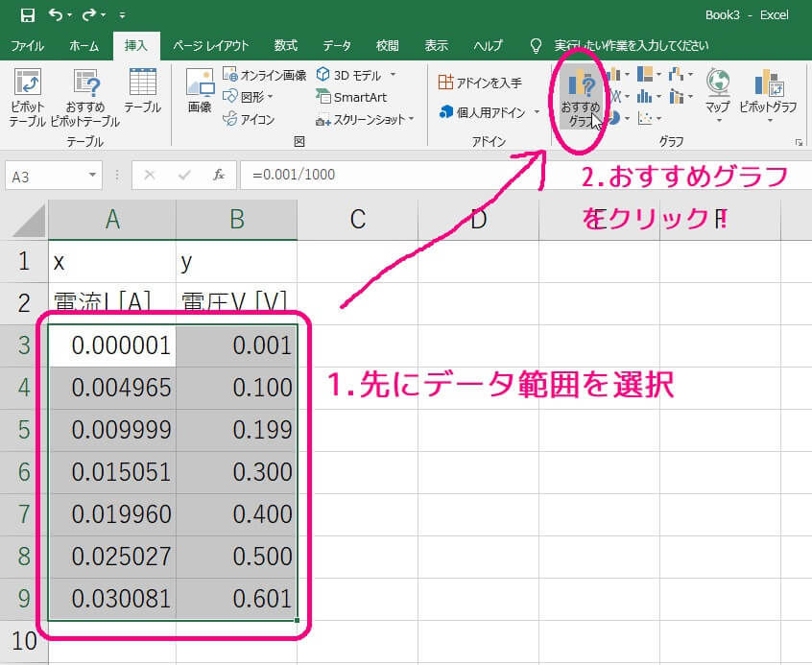
Task: Expand the Name Box dropdown arrow
Action: [92, 175]
